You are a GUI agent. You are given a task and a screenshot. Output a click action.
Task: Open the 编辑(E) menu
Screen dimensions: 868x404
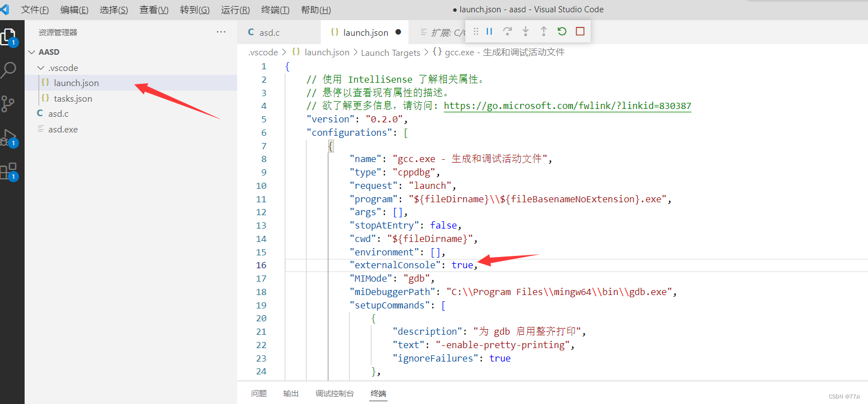click(x=74, y=9)
